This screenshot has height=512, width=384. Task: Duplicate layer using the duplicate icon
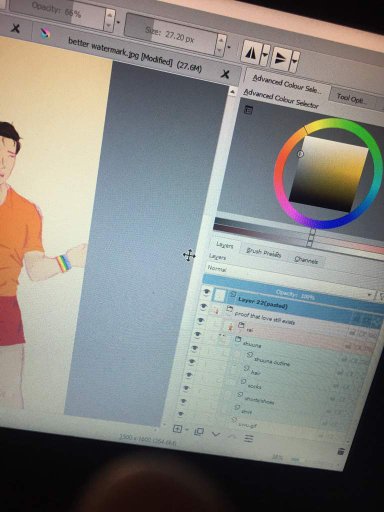point(199,432)
